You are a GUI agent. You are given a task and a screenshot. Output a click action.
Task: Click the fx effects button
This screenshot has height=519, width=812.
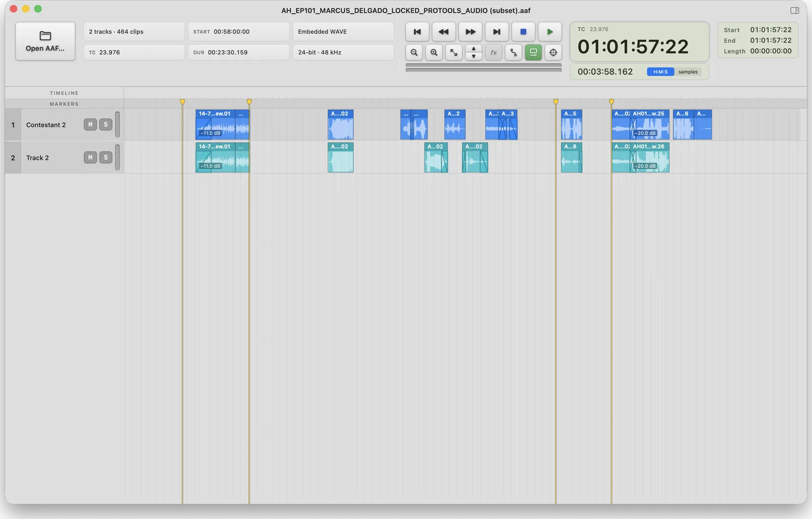[x=493, y=52]
